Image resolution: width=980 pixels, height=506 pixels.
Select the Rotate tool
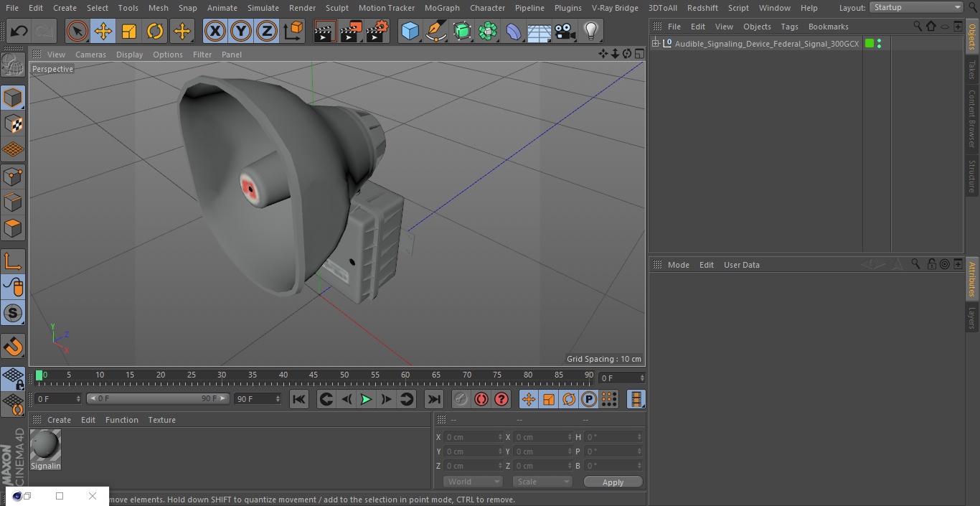click(x=155, y=32)
